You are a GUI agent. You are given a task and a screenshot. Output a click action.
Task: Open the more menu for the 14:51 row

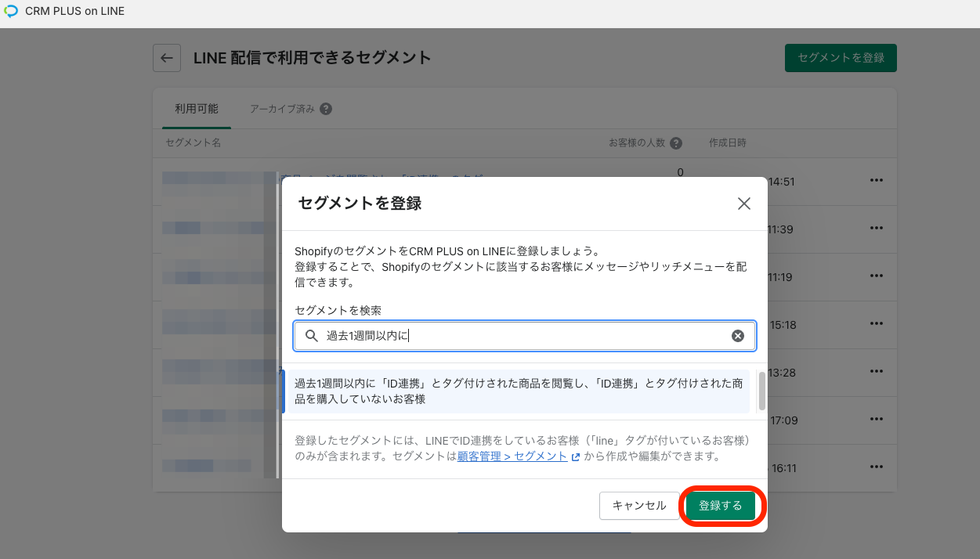(877, 182)
